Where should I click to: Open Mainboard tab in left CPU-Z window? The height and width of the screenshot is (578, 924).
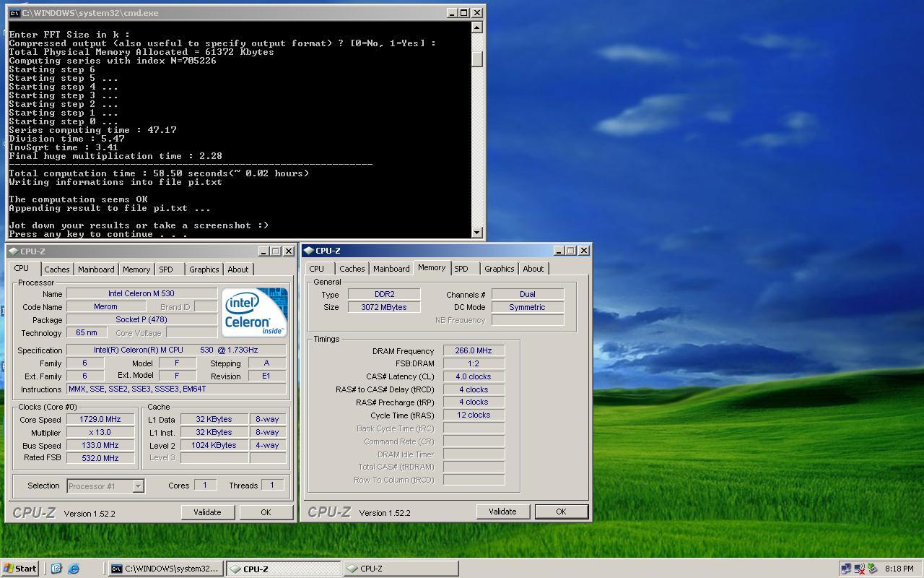point(96,269)
